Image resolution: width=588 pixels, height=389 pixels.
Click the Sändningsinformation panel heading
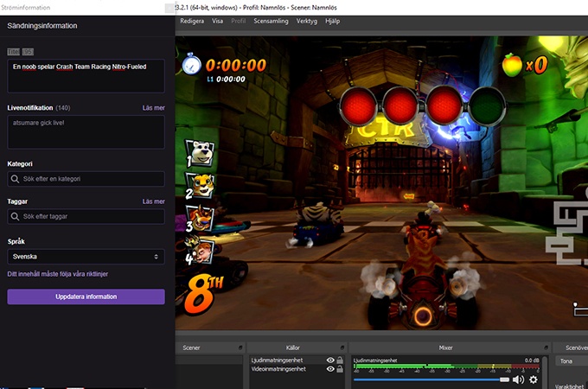pos(42,26)
